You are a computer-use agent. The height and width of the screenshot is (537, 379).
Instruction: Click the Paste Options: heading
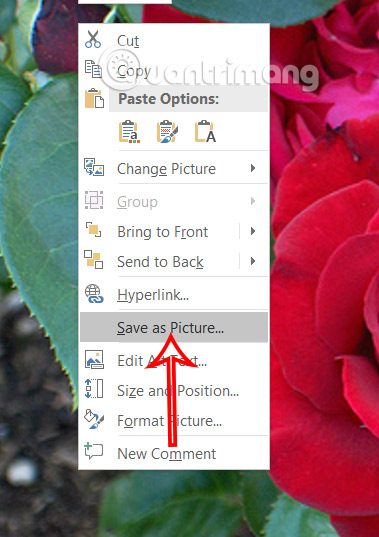(x=168, y=99)
